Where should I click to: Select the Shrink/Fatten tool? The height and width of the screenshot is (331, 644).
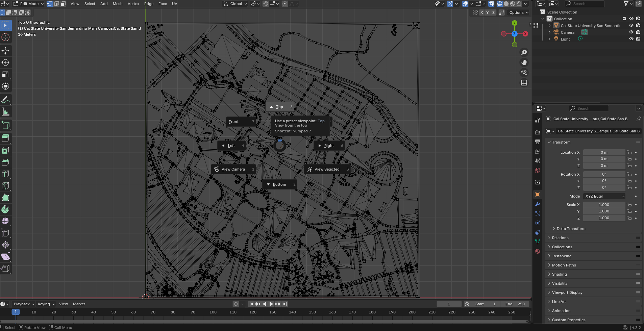click(5, 245)
